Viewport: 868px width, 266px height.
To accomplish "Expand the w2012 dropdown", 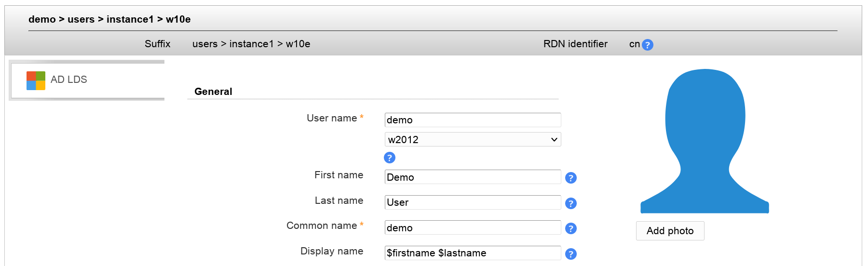I will [x=473, y=140].
